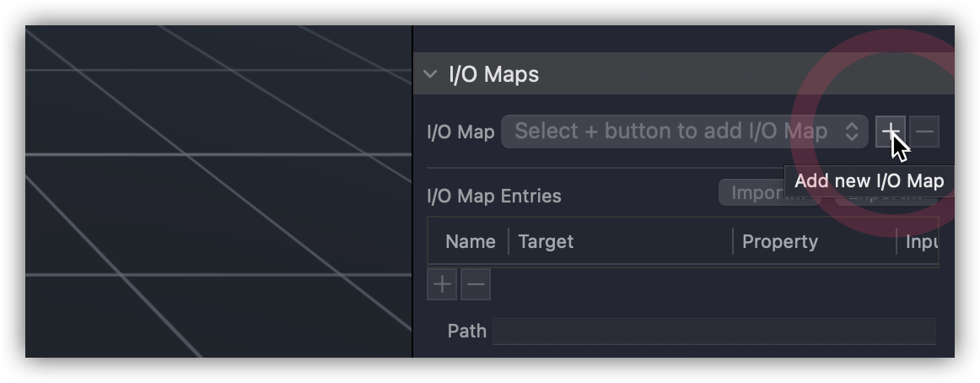Click the I/O Map field label
980x383 pixels.
460,132
